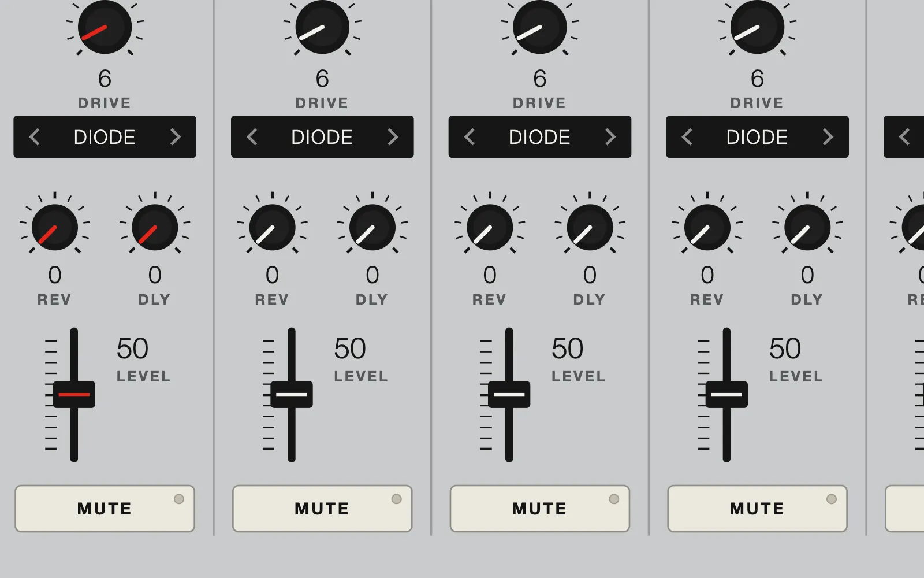Viewport: 924px width, 578px height.
Task: Mute the first channel
Action: point(105,509)
